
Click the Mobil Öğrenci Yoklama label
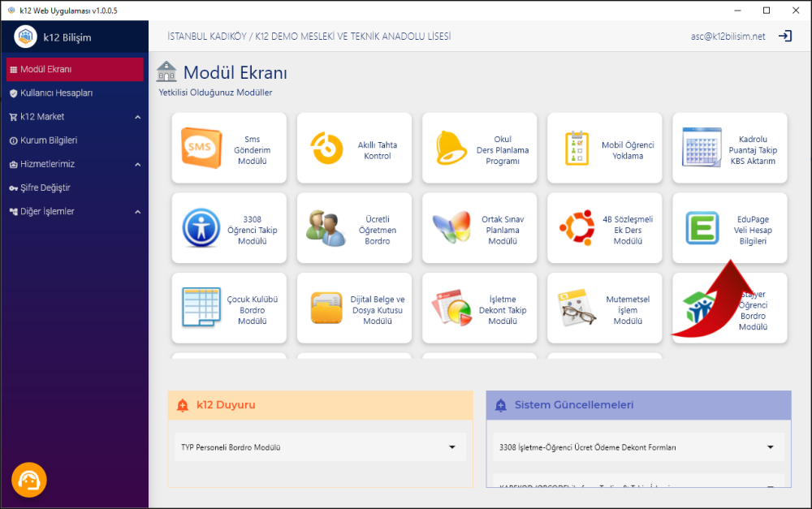coord(628,150)
